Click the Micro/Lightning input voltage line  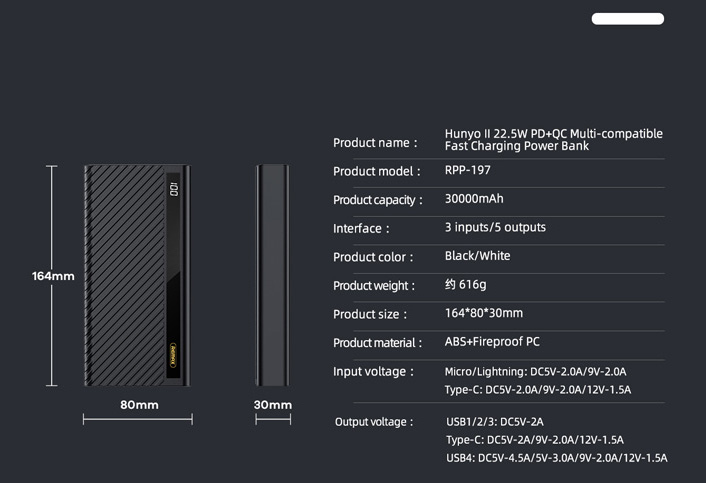pyautogui.click(x=535, y=372)
